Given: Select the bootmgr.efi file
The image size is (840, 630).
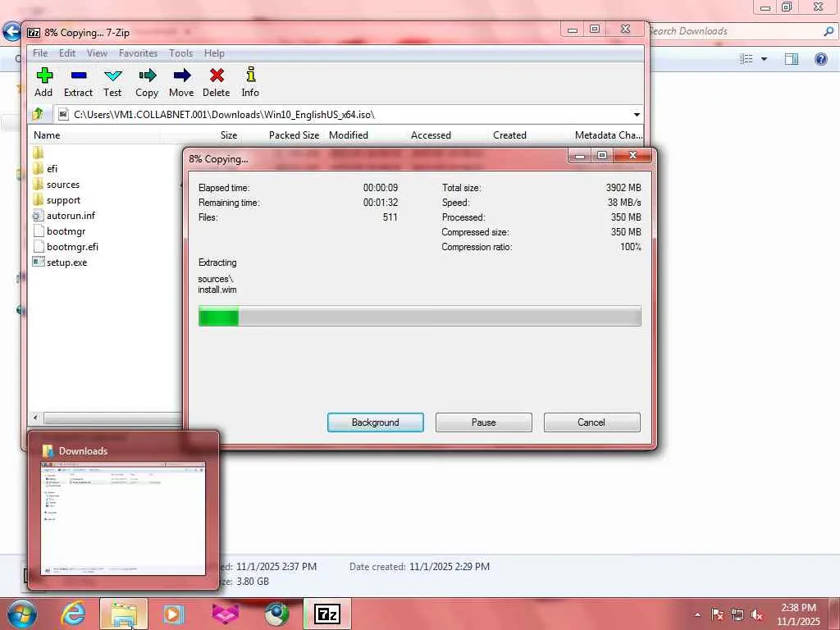Looking at the screenshot, I should click(66, 246).
